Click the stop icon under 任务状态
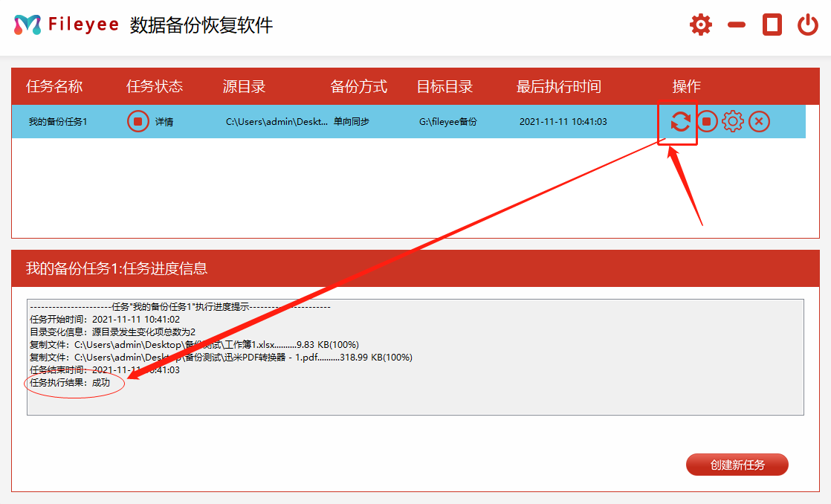The width and height of the screenshot is (831, 504). point(138,121)
